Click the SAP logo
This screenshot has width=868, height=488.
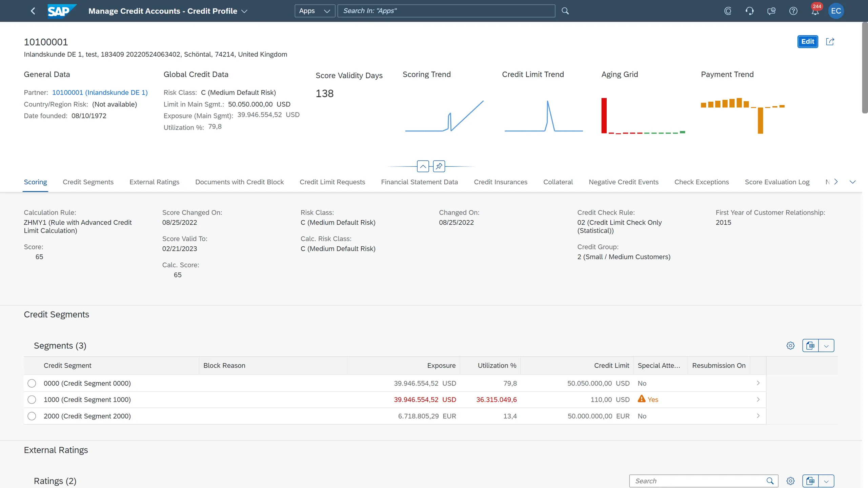(x=62, y=11)
